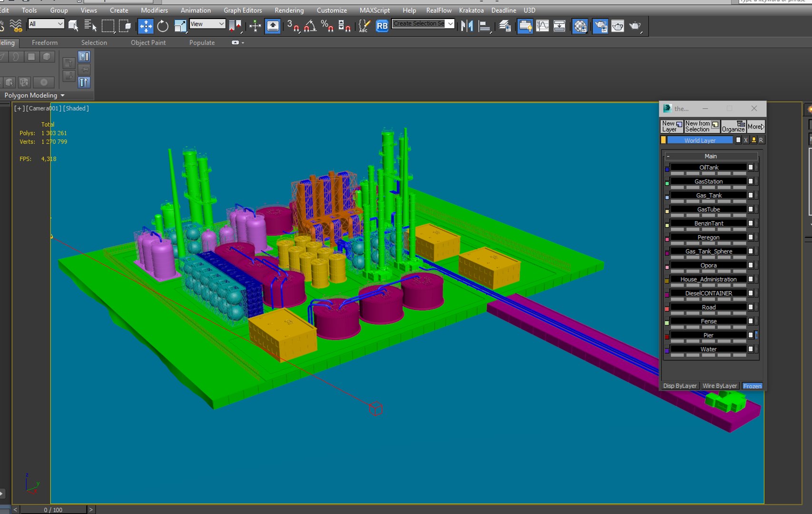This screenshot has width=812, height=514.
Task: Enable Angle Snap toggle
Action: click(310, 26)
